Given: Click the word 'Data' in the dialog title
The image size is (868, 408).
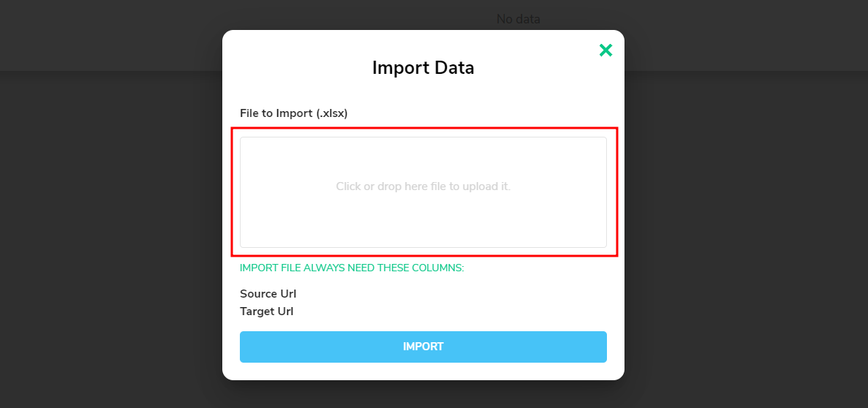Looking at the screenshot, I should pyautogui.click(x=450, y=68).
